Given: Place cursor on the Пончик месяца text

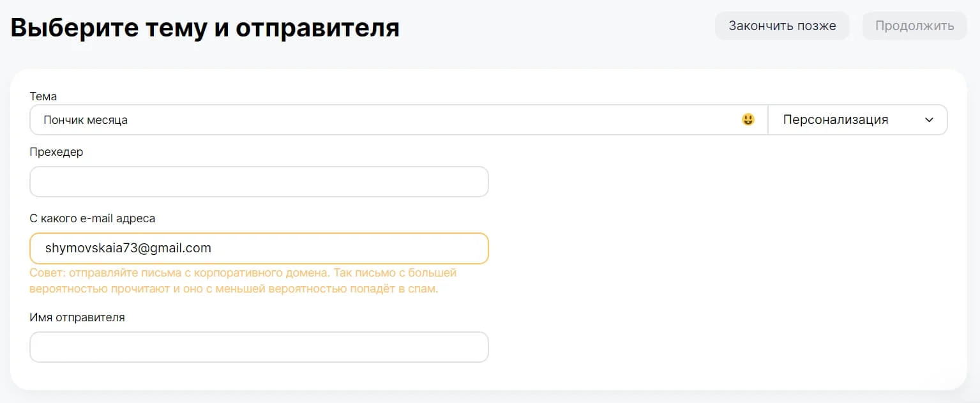Looking at the screenshot, I should point(86,120).
